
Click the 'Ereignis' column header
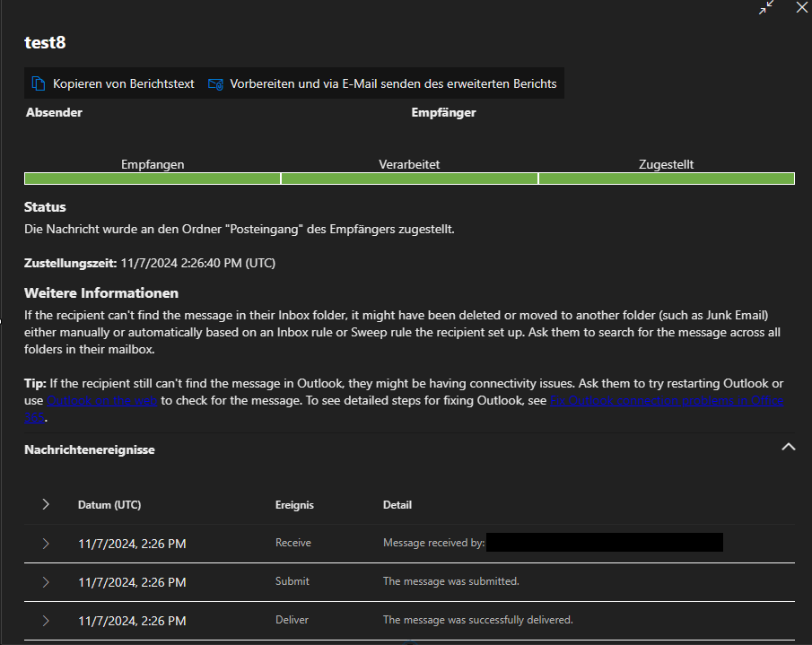click(294, 505)
